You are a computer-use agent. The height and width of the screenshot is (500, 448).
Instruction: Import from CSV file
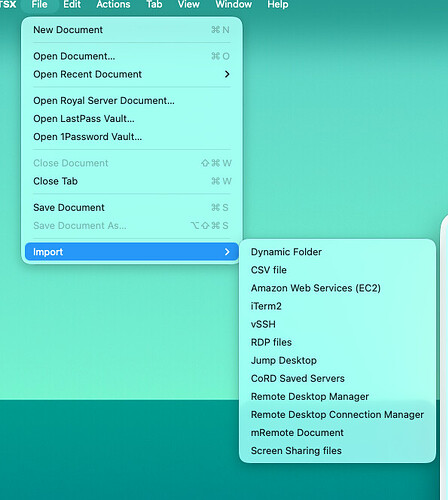[337, 270]
